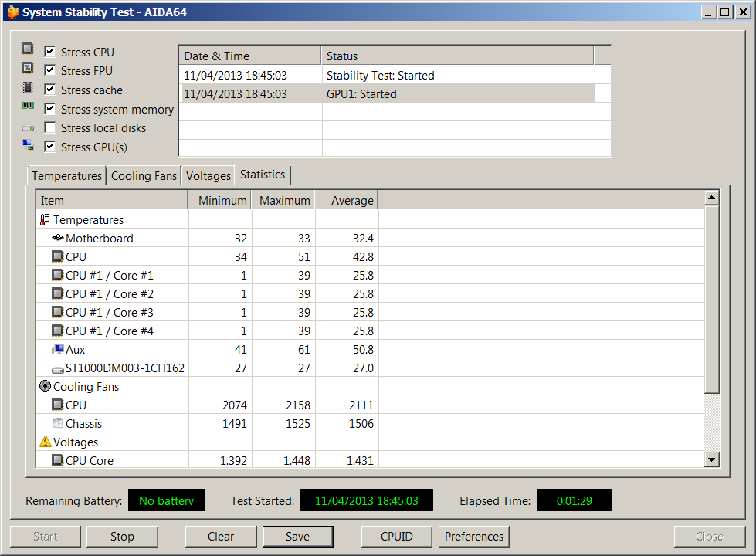Select the Voltages tab
Image resolution: width=756 pixels, height=556 pixels.
click(x=208, y=176)
